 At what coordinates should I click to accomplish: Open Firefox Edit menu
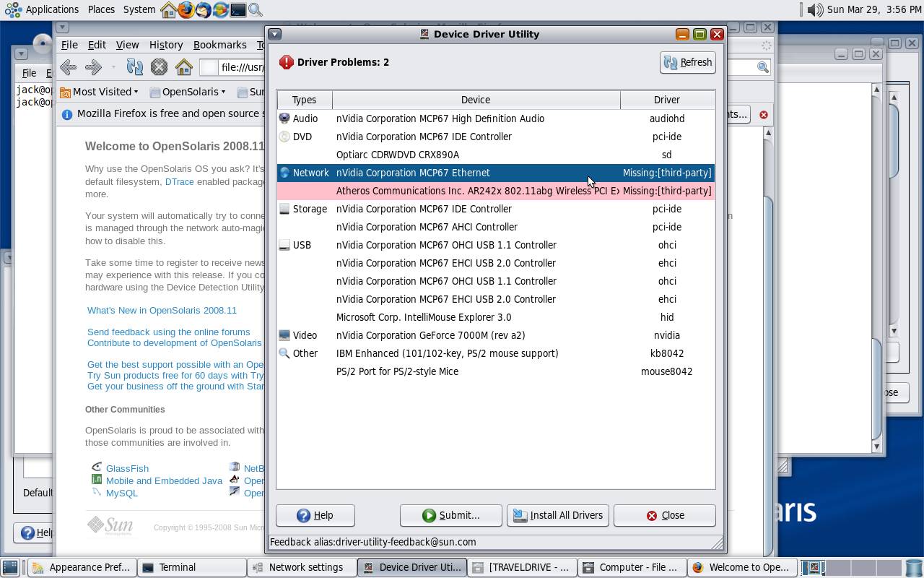[97, 45]
